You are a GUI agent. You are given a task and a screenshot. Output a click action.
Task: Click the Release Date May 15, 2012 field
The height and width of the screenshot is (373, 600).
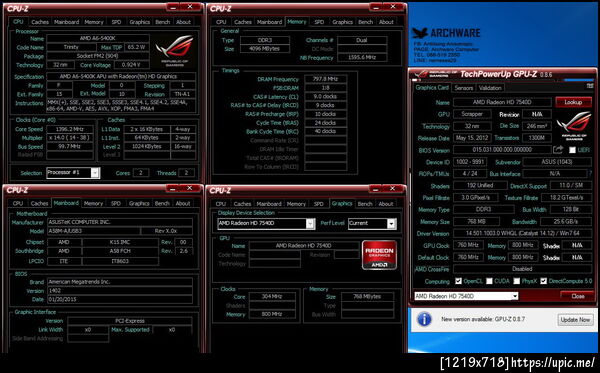(x=472, y=138)
